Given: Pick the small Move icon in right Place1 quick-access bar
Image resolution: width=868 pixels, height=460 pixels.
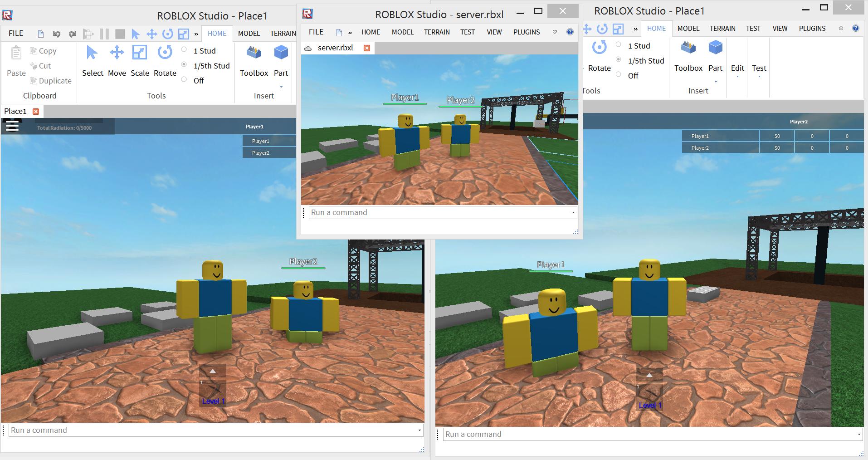Looking at the screenshot, I should [587, 29].
